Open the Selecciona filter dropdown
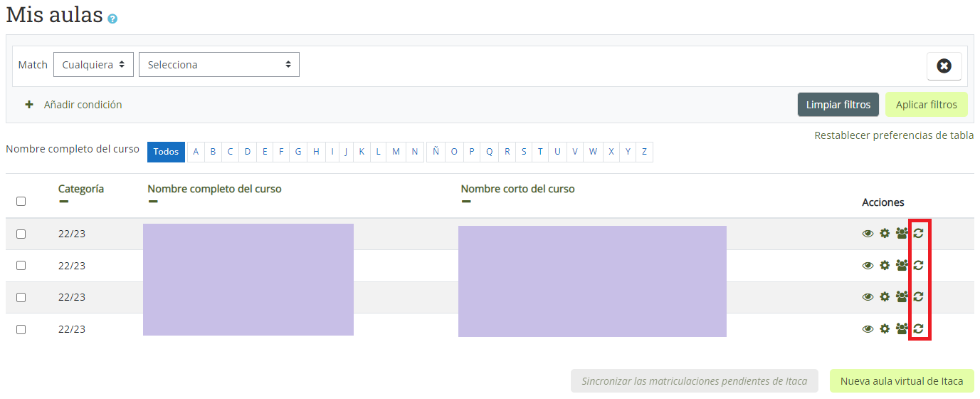 218,65
